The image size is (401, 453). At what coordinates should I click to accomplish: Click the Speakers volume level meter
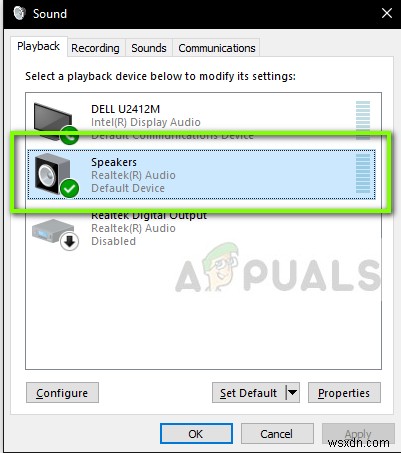363,174
